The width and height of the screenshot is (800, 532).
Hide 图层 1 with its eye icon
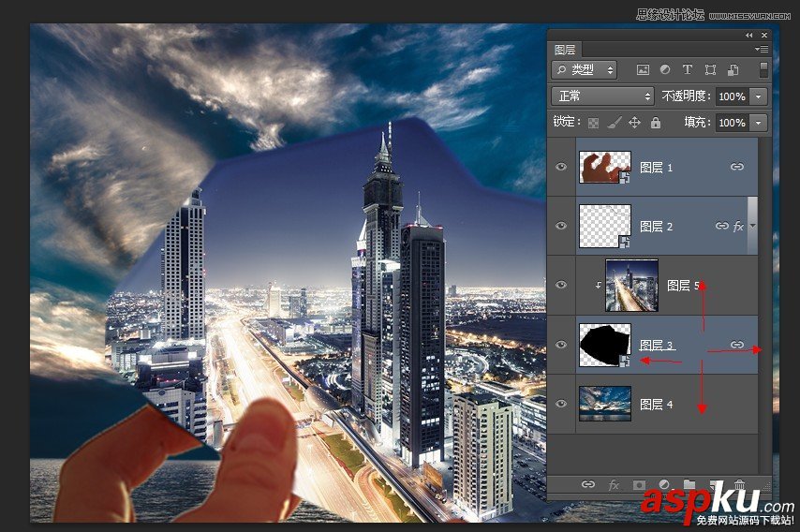click(561, 167)
